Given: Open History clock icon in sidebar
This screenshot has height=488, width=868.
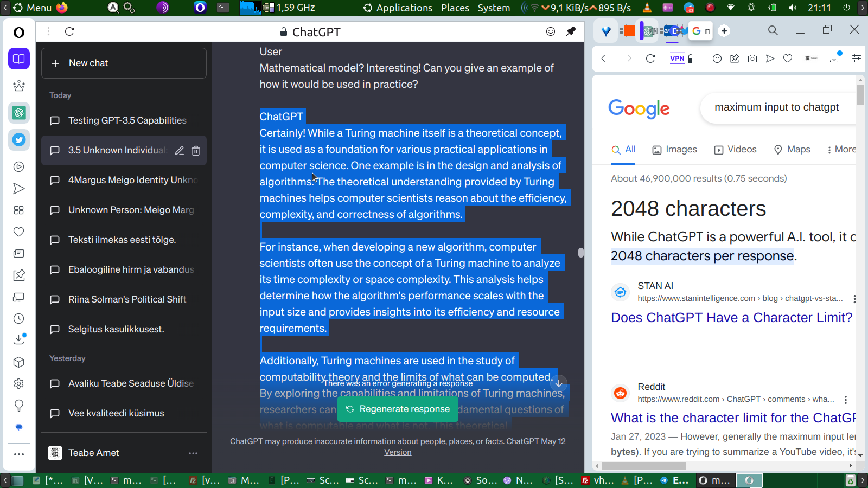Looking at the screenshot, I should pyautogui.click(x=19, y=319).
